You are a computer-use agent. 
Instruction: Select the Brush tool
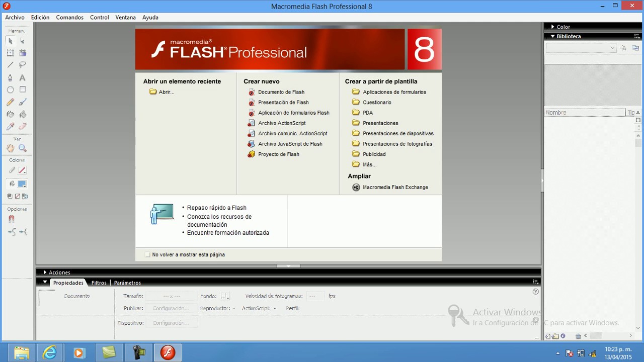pyautogui.click(x=23, y=102)
